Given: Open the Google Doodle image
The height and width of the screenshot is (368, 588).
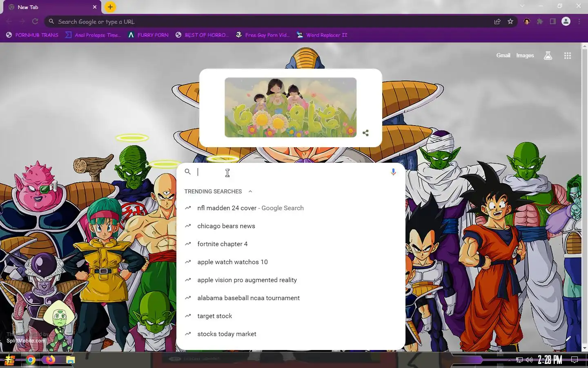Looking at the screenshot, I should (290, 108).
